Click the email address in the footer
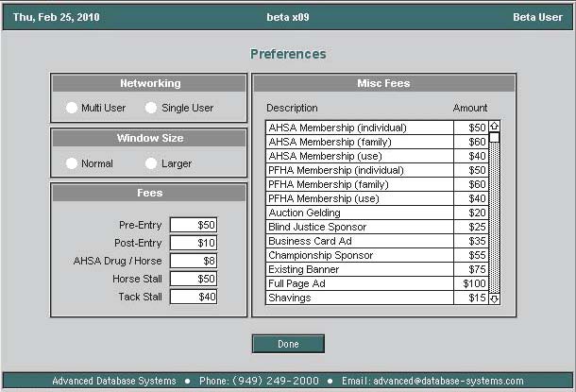This screenshot has height=392, width=576. 449,381
